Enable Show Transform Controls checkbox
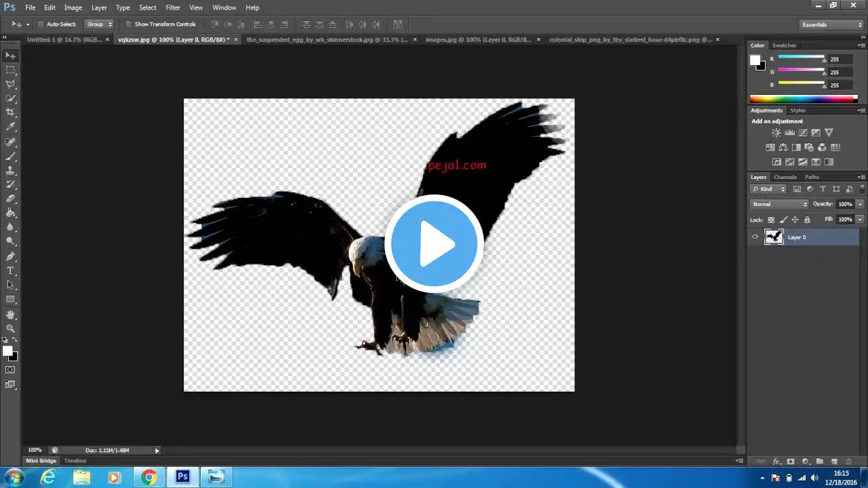 click(129, 24)
